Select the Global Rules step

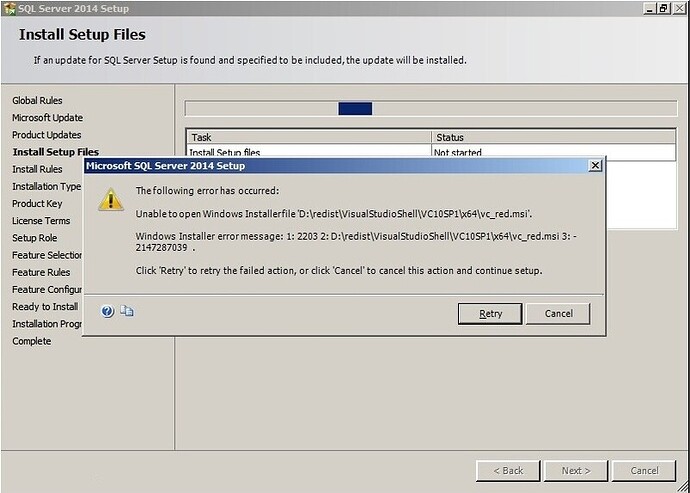point(37,101)
